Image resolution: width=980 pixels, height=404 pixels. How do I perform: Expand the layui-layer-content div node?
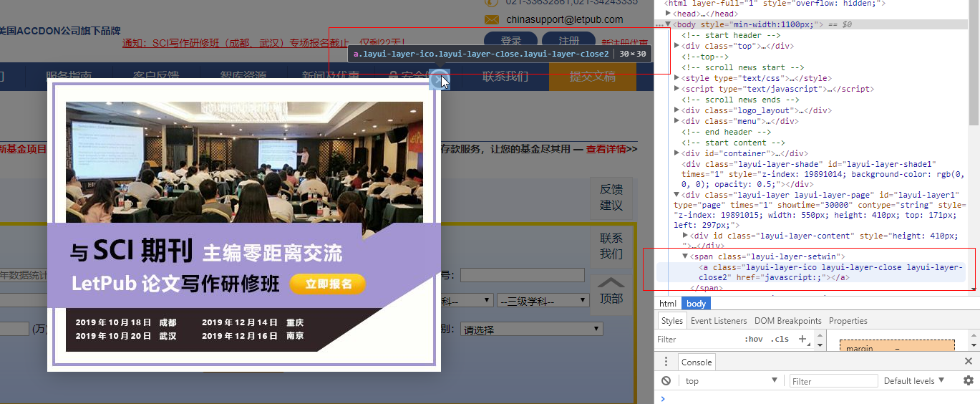(685, 236)
